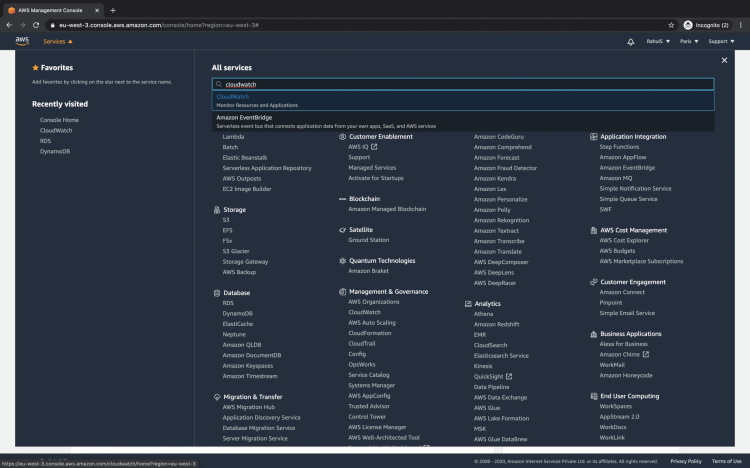Open the Paris region dropdown

689,42
